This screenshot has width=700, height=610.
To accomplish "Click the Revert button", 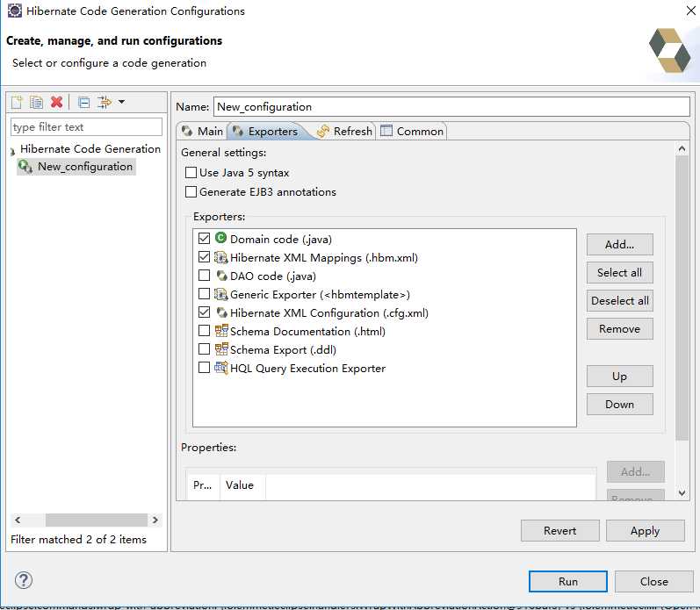I will [559, 531].
